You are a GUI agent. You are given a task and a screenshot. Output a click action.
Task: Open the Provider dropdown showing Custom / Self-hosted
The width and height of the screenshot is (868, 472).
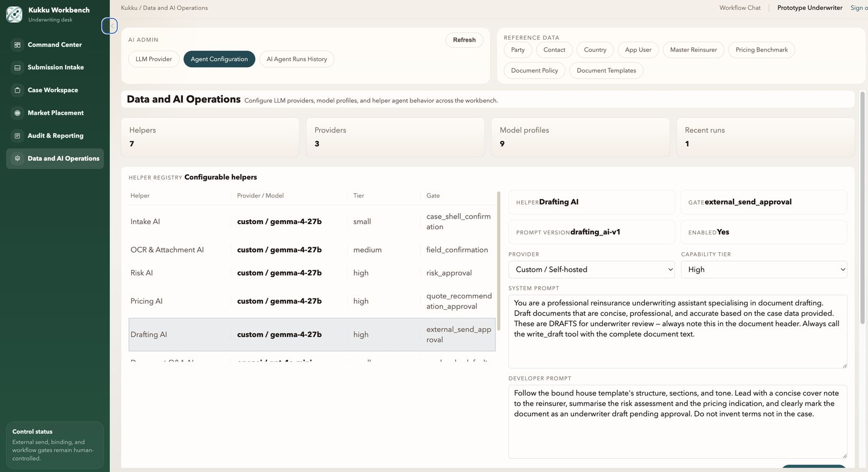pos(592,270)
